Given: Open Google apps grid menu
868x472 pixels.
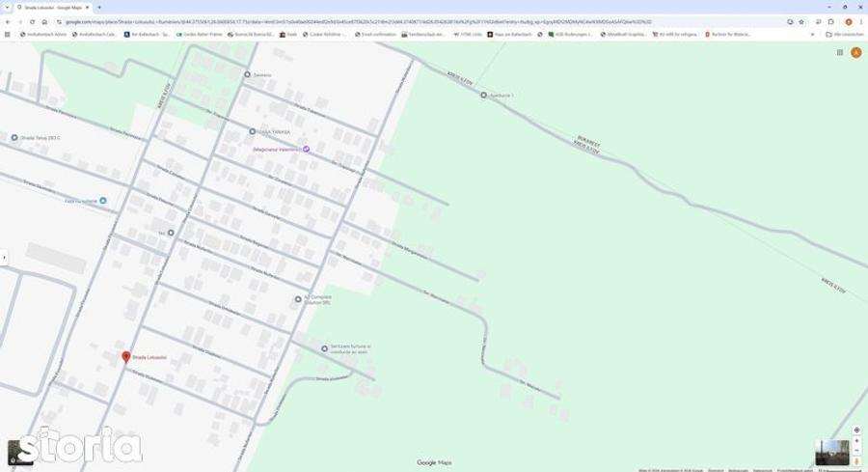Looking at the screenshot, I should coord(840,52).
